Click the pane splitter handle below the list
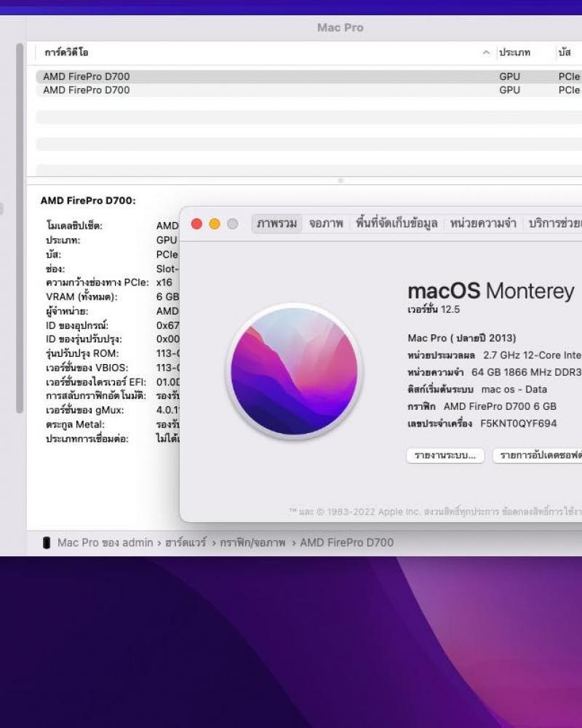The image size is (582, 728). 340,180
